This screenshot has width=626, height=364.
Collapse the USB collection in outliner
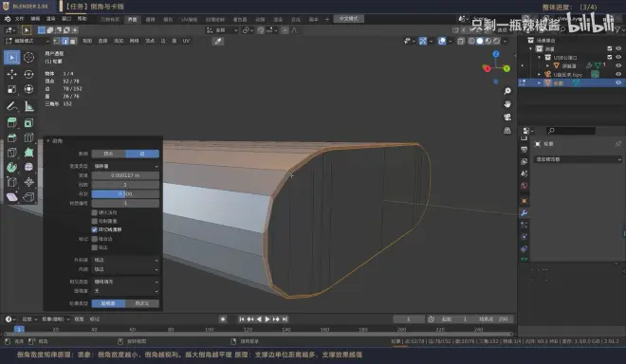pos(540,58)
